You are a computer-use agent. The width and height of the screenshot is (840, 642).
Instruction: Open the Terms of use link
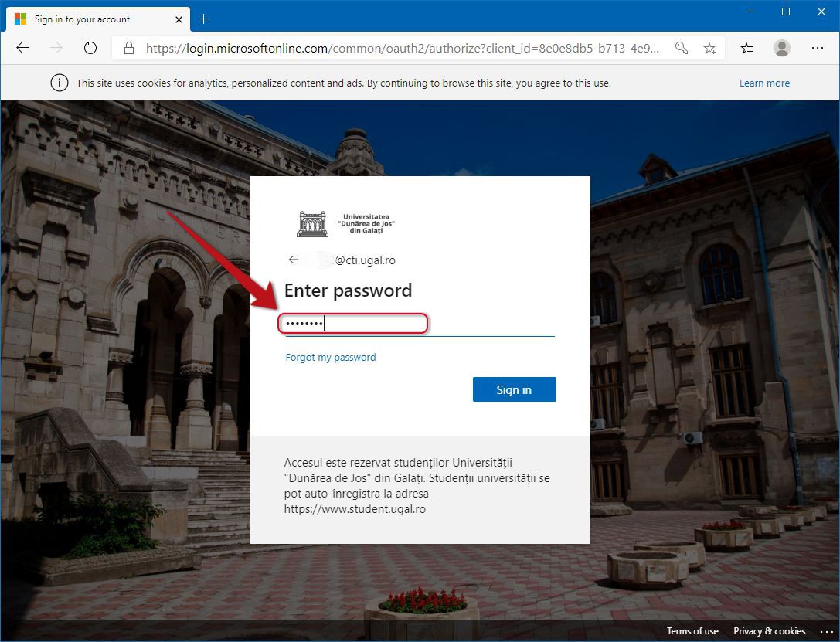coord(692,630)
